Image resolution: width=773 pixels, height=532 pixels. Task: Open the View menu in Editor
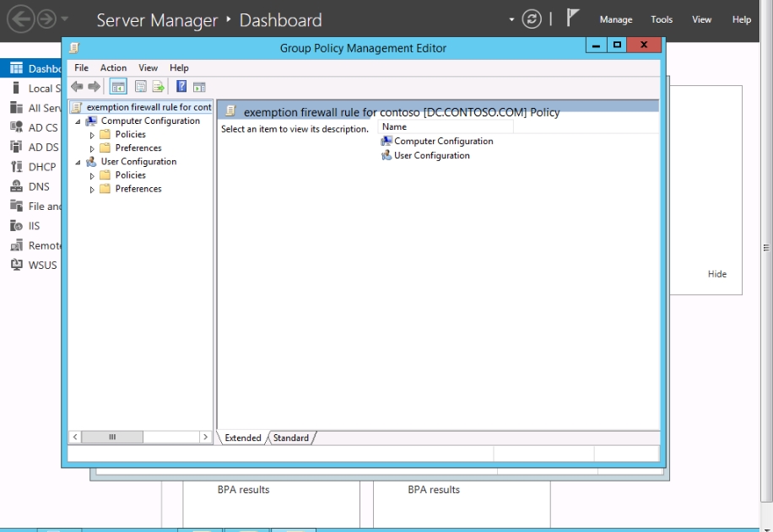tap(148, 68)
